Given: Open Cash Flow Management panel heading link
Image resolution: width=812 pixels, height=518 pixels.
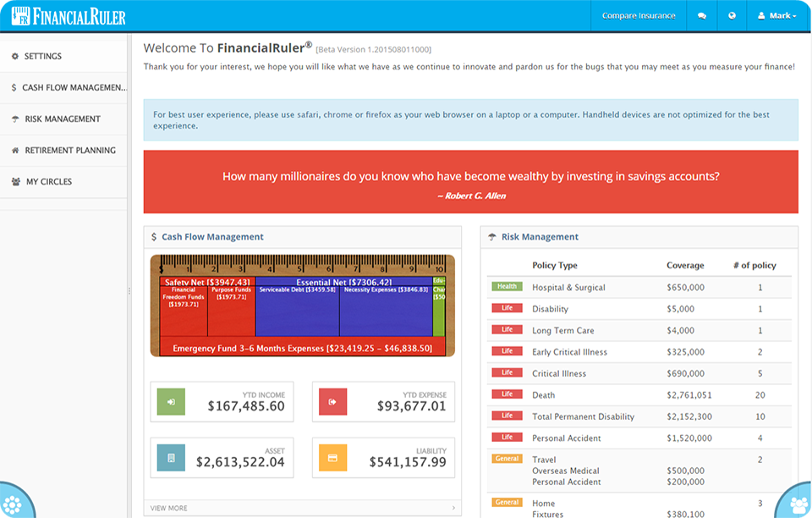Looking at the screenshot, I should click(x=212, y=237).
